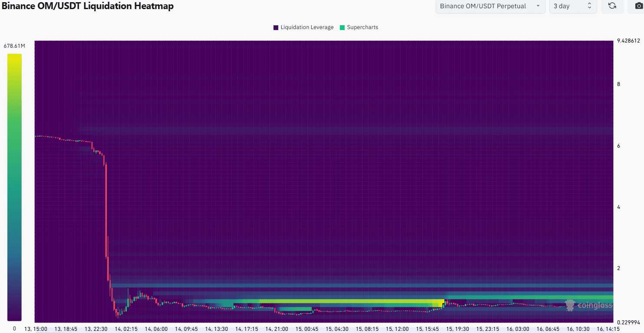
Task: Toggle the Supercharts series label
Action: (x=362, y=27)
